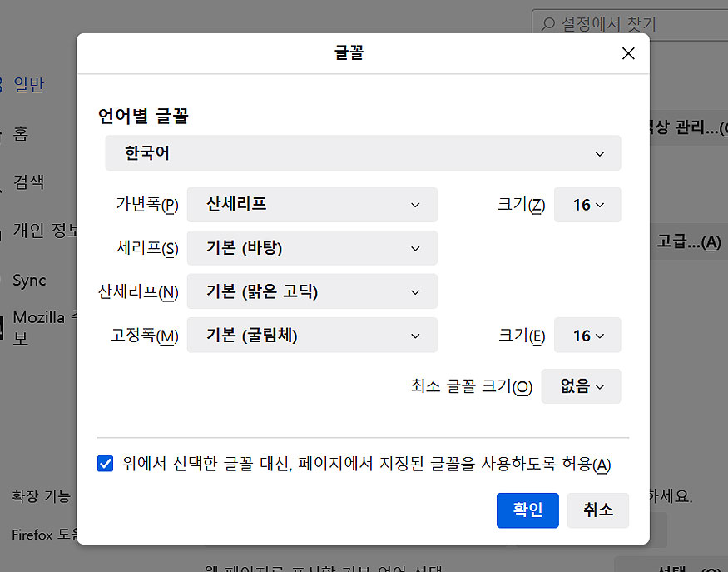728x572 pixels.
Task: Open 확장 기능 link in sidebar
Action: click(x=41, y=496)
